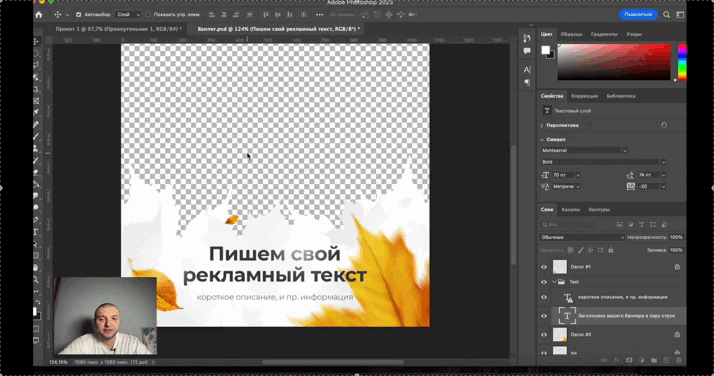Select the Clone Stamp tool
This screenshot has width=714, height=376.
(36, 148)
